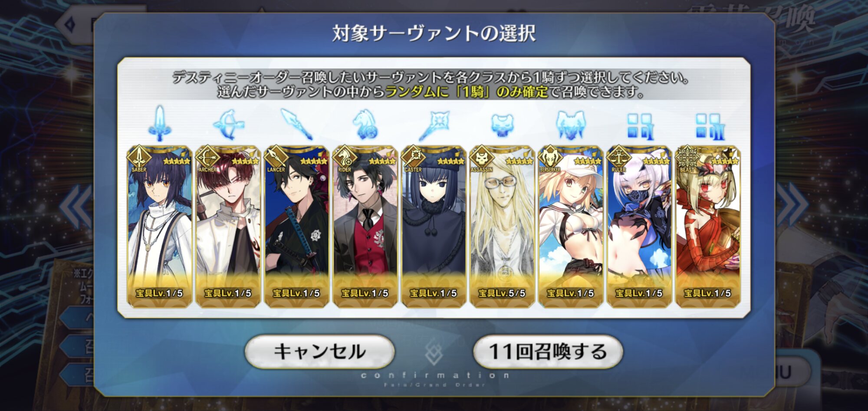Click the Caster class staff icon
Viewport: 868px width, 411px height.
pos(434,125)
